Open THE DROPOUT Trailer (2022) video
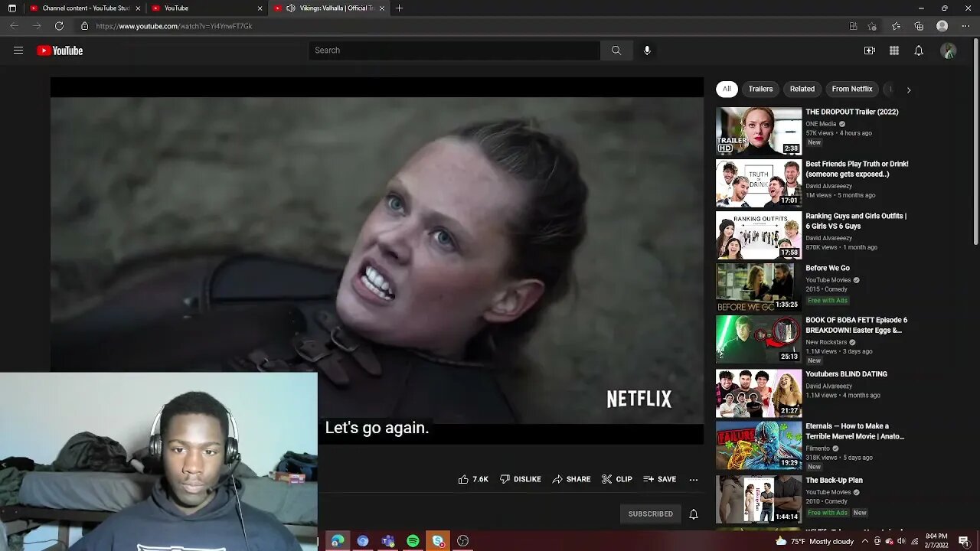Screen dimensions: 980x551 pos(852,112)
